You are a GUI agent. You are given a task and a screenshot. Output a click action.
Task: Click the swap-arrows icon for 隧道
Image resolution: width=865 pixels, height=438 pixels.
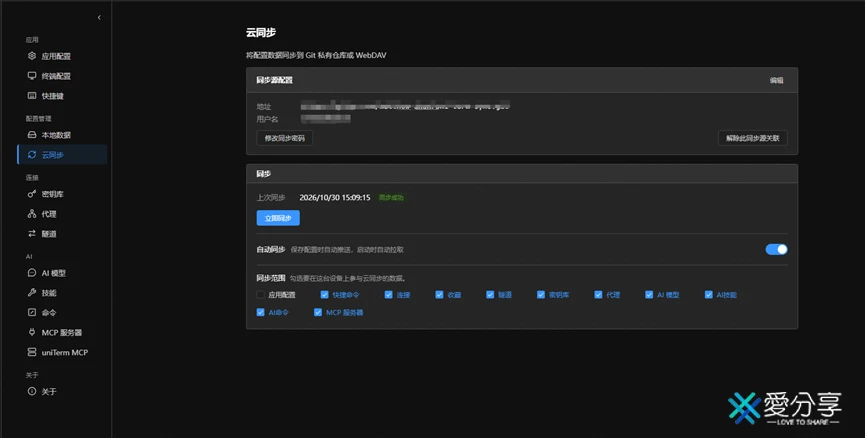point(32,233)
